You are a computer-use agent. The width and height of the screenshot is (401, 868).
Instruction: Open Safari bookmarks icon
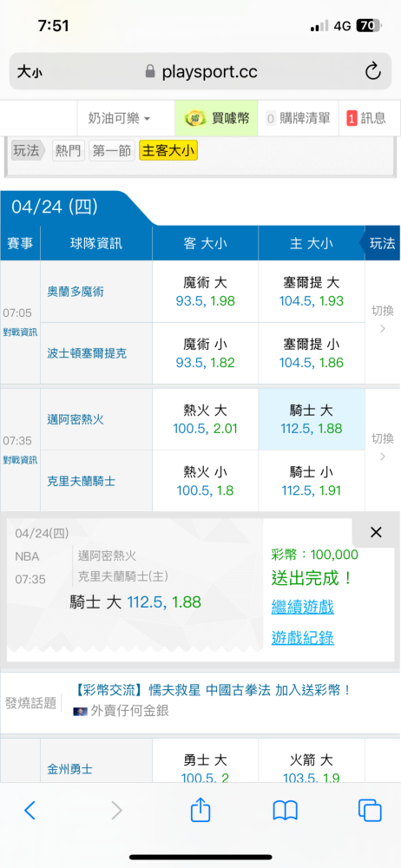286,811
